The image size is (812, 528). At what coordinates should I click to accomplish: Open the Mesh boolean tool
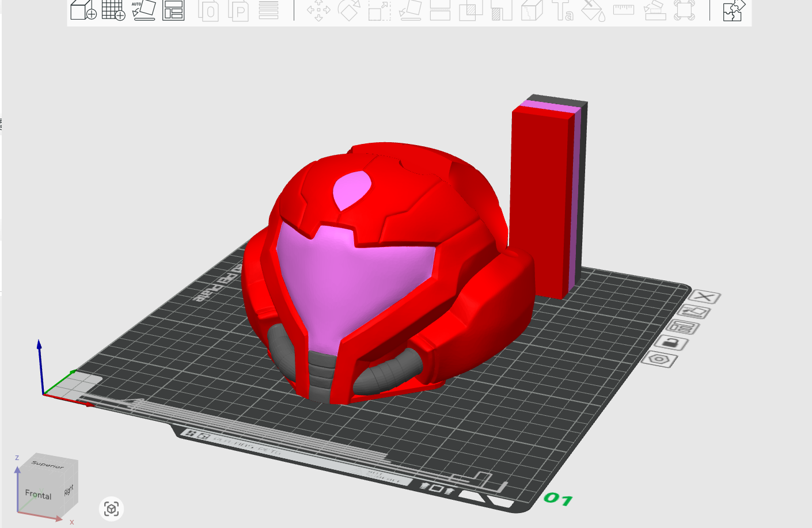470,10
